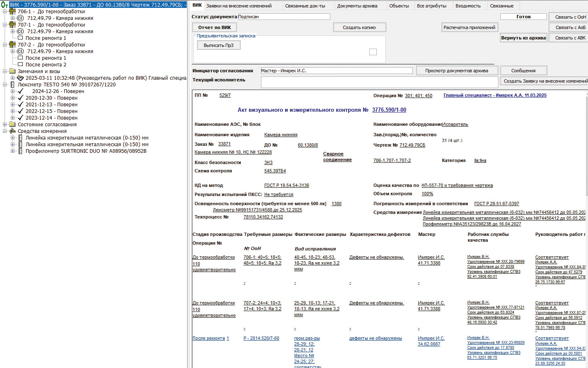
Task: Click the green key icon on the root ВИК node
Action: [4, 5]
